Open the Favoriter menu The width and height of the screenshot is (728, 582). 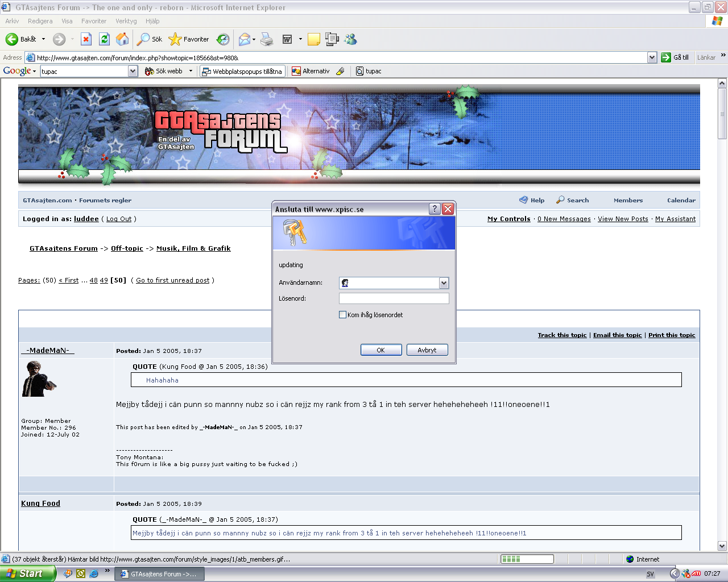[93, 21]
